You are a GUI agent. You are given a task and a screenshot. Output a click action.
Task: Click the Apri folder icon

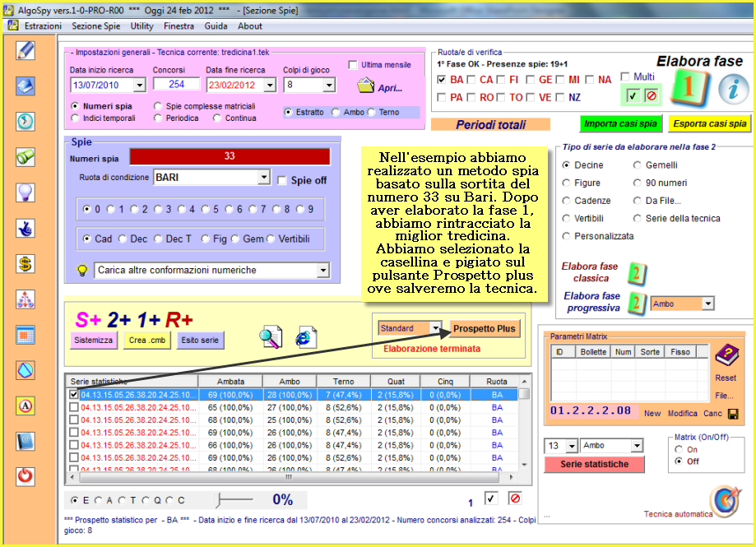(x=366, y=86)
